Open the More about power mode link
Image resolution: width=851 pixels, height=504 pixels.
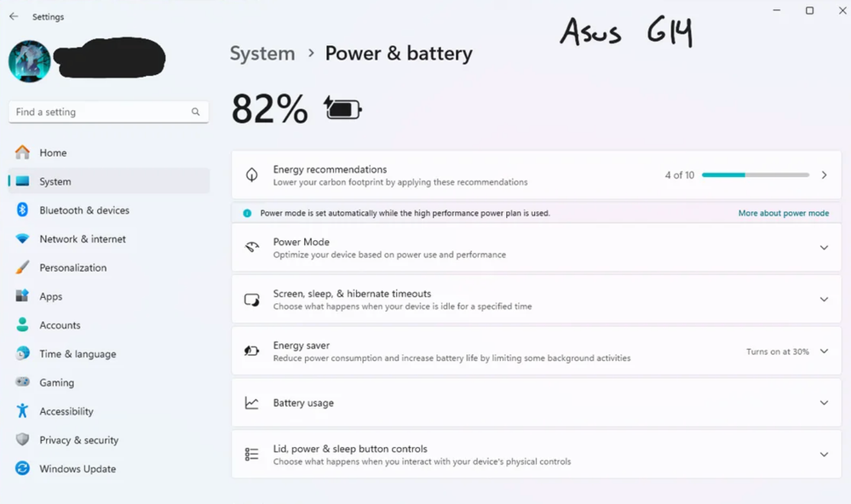783,213
